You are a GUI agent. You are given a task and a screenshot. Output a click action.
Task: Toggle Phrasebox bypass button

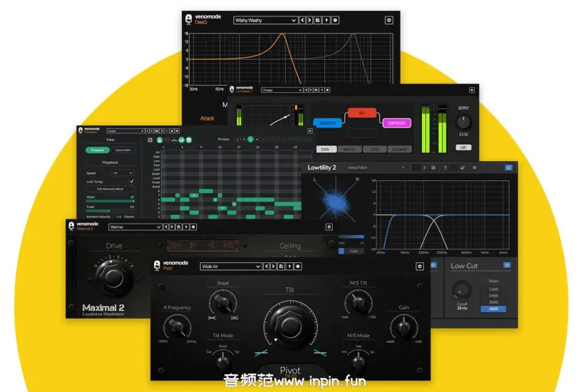click(x=310, y=131)
